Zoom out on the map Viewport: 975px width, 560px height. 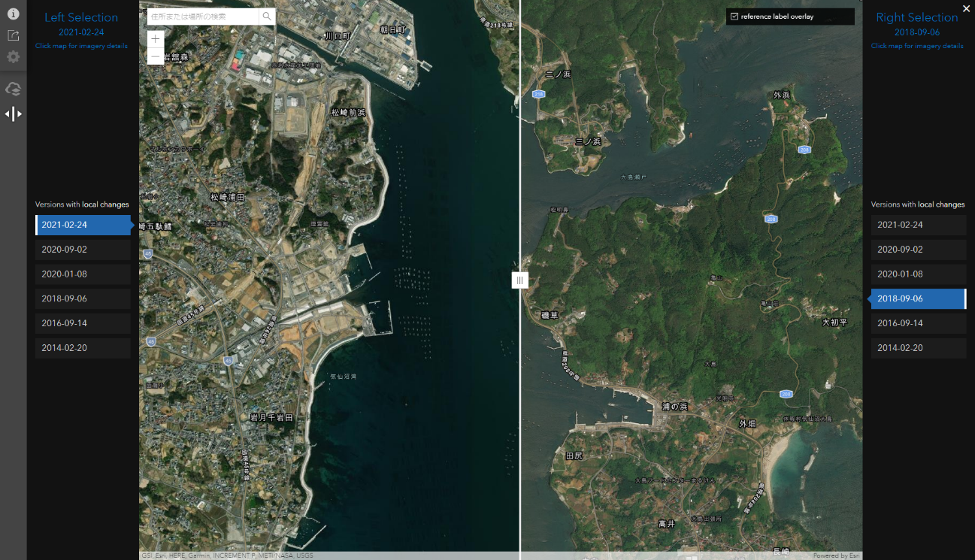(156, 56)
